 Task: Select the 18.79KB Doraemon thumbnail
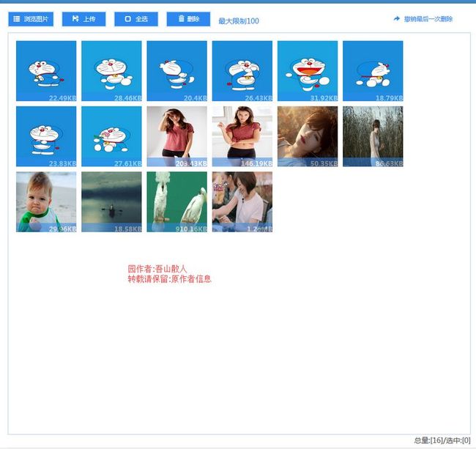(373, 71)
